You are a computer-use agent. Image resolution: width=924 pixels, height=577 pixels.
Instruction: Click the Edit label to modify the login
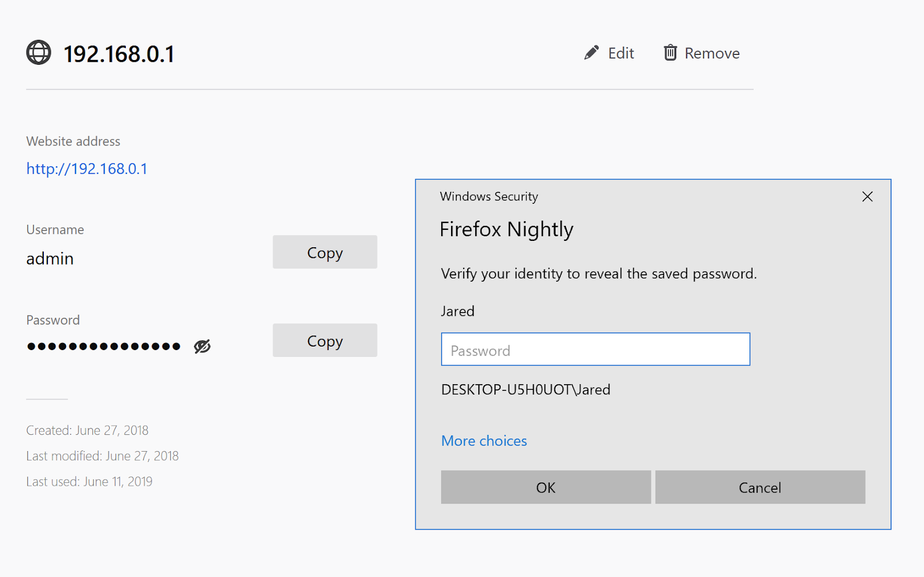[x=621, y=53]
